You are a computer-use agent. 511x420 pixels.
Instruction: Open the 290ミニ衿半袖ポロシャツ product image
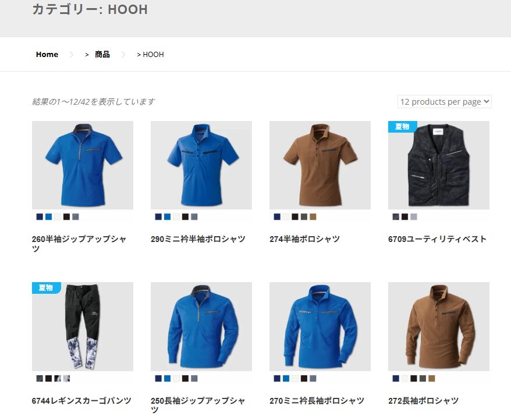pyautogui.click(x=201, y=165)
